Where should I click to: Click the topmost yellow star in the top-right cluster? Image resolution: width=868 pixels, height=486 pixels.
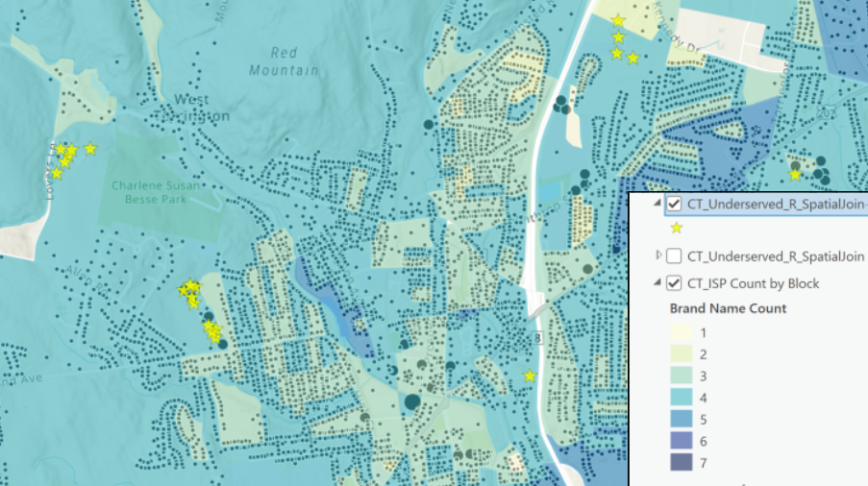pos(618,20)
